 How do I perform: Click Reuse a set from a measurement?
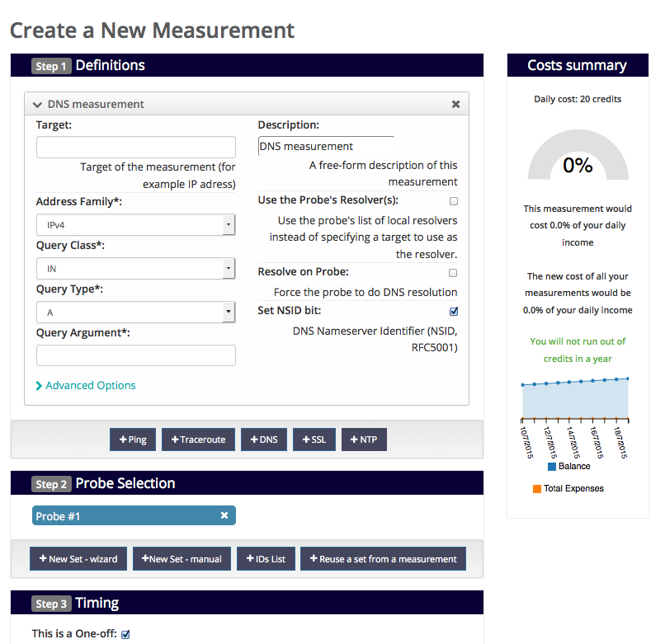(x=383, y=559)
